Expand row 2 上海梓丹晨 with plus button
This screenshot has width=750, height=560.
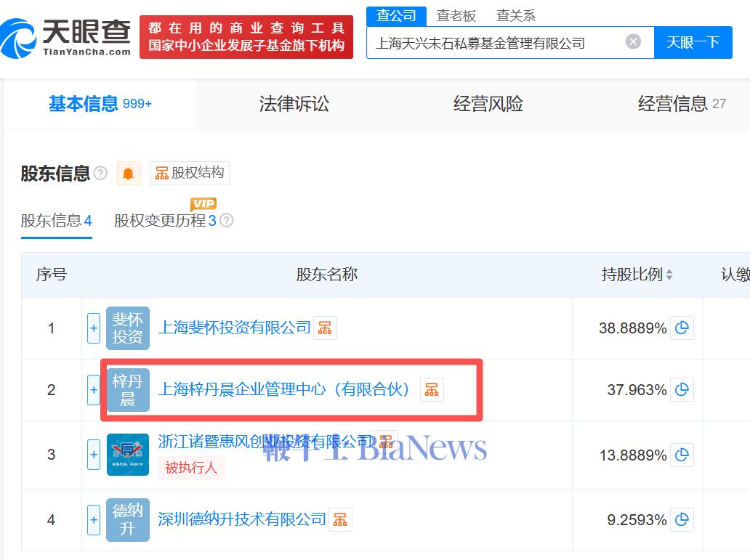[94, 390]
